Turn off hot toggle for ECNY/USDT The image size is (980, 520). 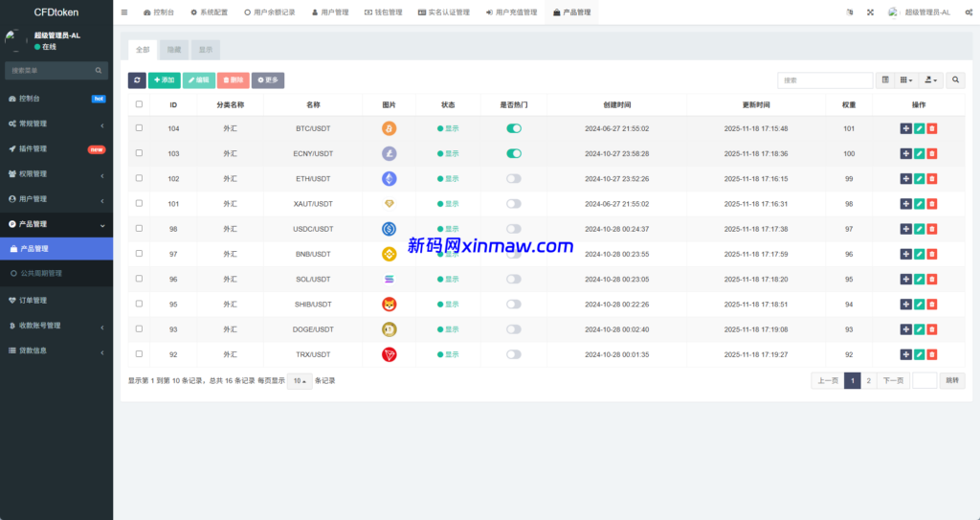click(x=514, y=153)
